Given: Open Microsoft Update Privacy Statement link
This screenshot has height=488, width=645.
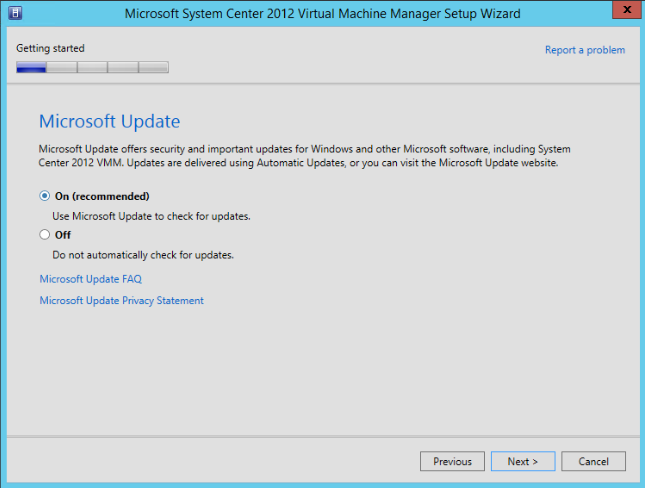Looking at the screenshot, I should click(121, 300).
